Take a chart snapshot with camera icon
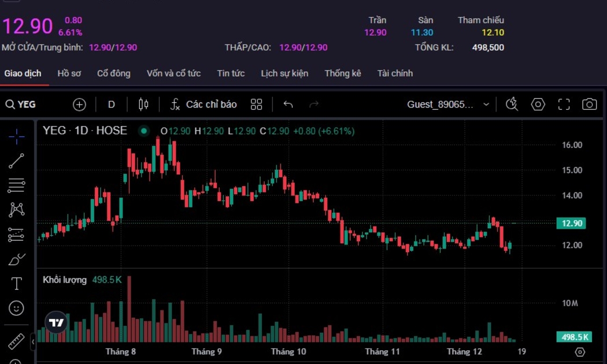This screenshot has width=607, height=364. [589, 104]
